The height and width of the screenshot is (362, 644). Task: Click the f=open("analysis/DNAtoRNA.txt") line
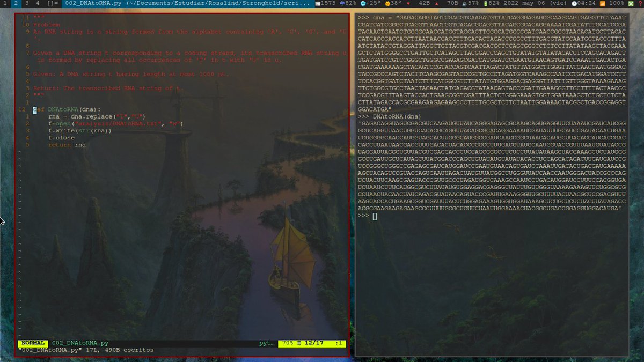[116, 123]
